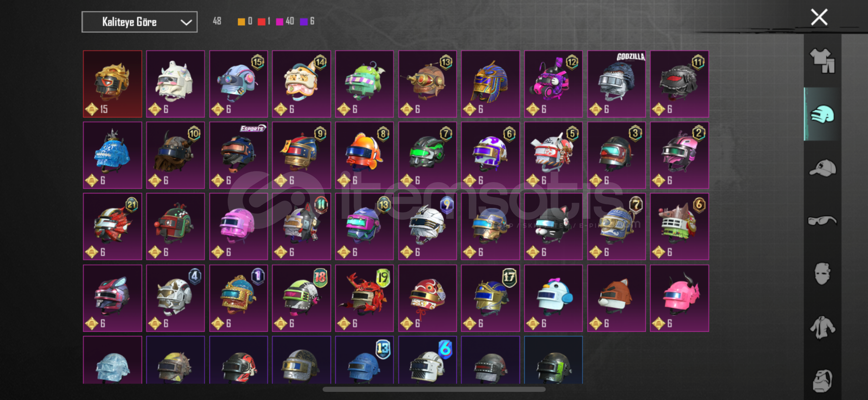Click the yellow quality color filter
The image size is (868, 400).
pyautogui.click(x=241, y=21)
